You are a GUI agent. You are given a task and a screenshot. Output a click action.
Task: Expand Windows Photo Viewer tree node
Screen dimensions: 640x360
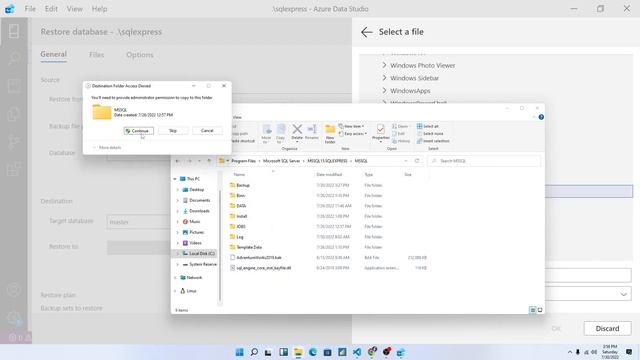[x=384, y=65]
